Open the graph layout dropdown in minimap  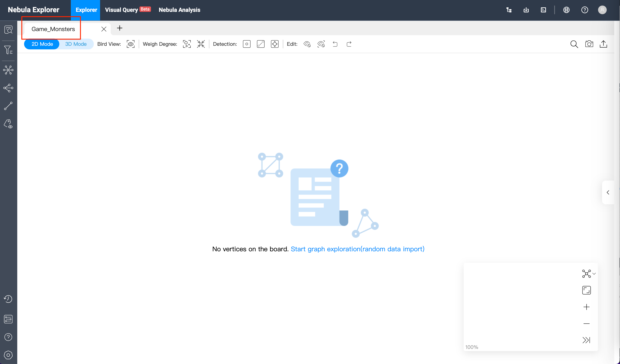coord(589,274)
